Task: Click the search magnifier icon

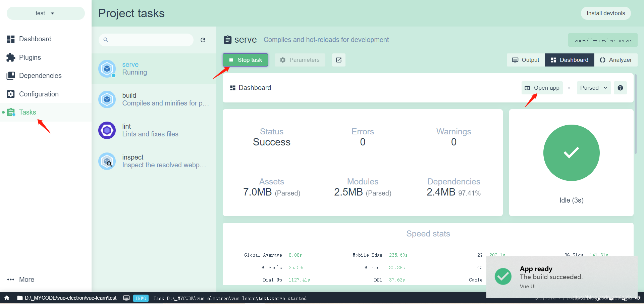Action: coord(106,40)
